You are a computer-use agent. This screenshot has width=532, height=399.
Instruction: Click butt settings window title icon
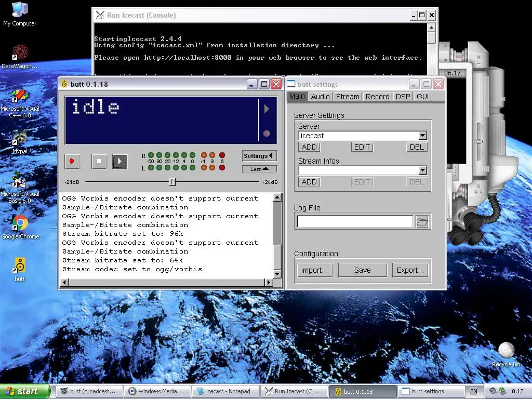pyautogui.click(x=291, y=84)
